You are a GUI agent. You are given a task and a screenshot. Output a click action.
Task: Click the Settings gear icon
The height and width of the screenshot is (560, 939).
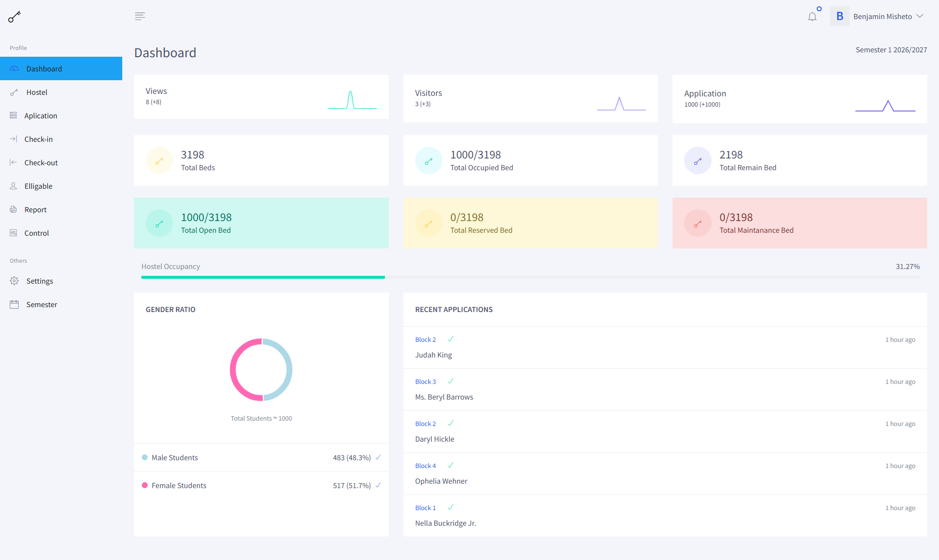[x=14, y=281]
